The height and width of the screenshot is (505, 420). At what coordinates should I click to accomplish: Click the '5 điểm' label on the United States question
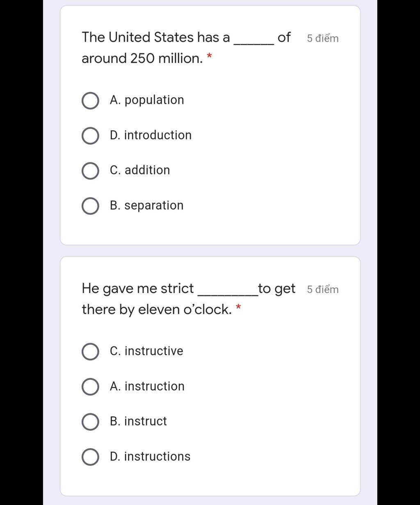point(323,38)
